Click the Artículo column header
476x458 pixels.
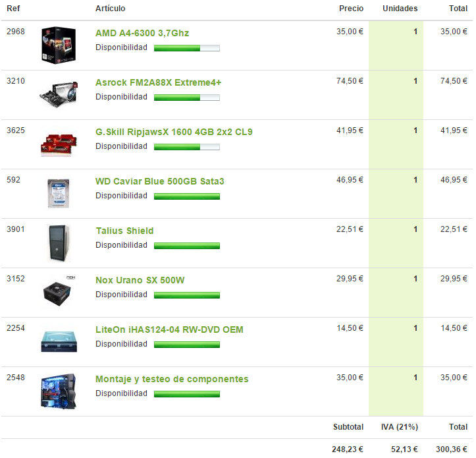click(x=110, y=8)
